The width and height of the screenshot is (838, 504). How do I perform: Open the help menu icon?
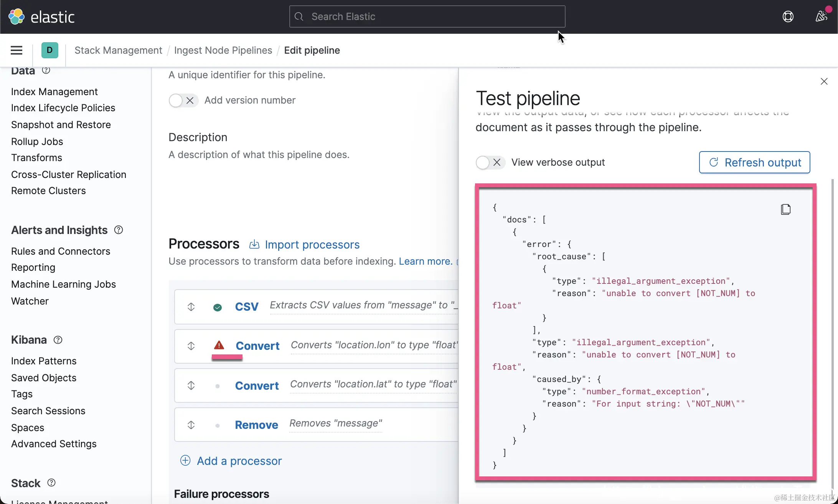point(788,16)
